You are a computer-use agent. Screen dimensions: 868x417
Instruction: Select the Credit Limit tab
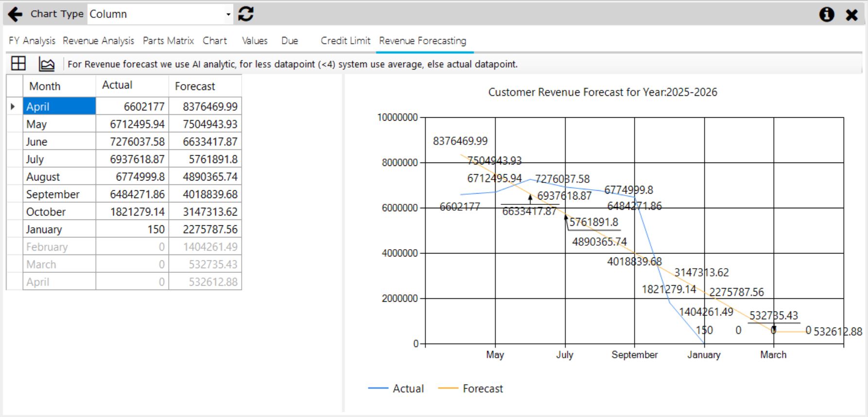(346, 41)
